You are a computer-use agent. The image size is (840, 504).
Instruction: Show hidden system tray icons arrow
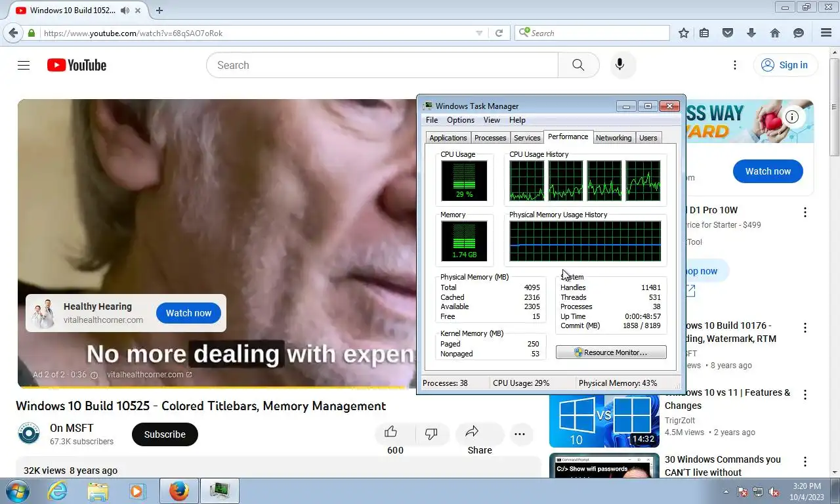pos(726,492)
